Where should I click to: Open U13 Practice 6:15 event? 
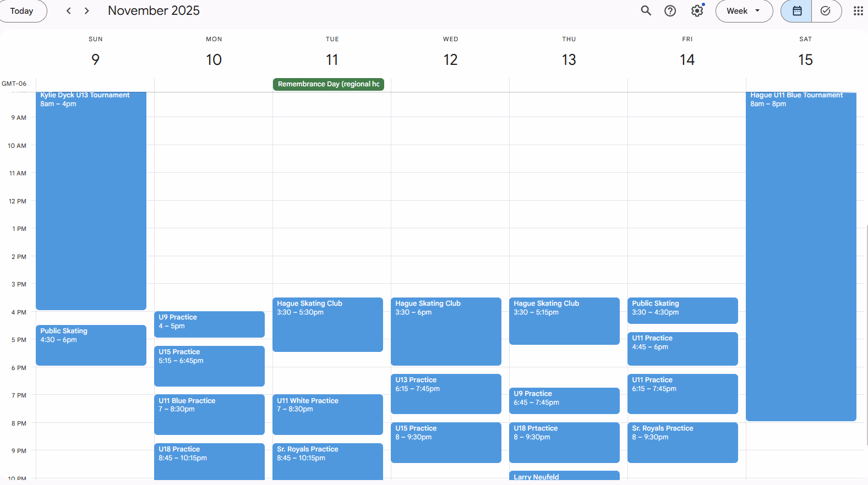446,394
